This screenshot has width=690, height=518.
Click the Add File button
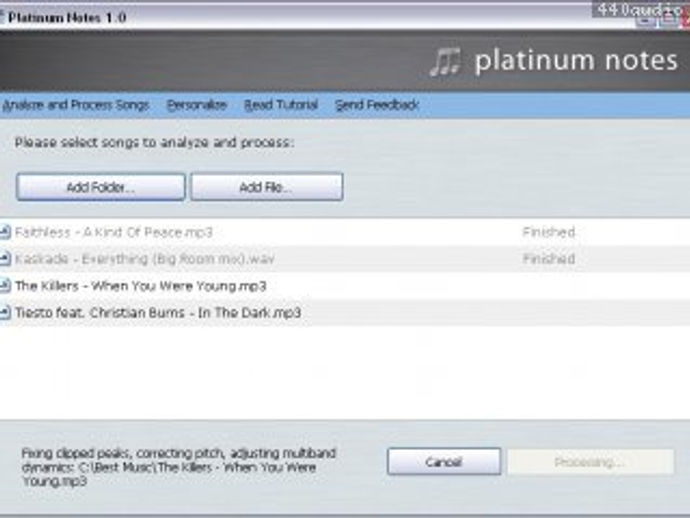coord(267,187)
